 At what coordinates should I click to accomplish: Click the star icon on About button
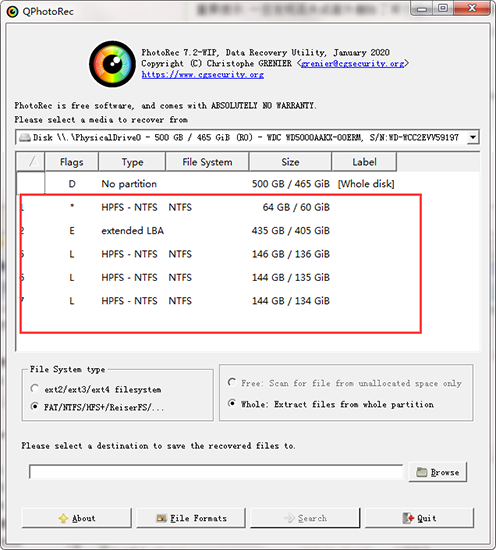(63, 518)
